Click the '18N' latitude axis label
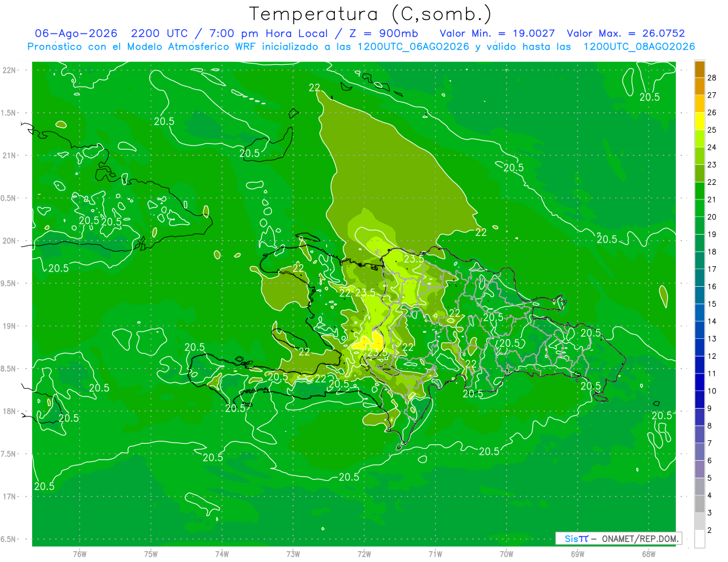This screenshot has width=728, height=562. point(10,411)
